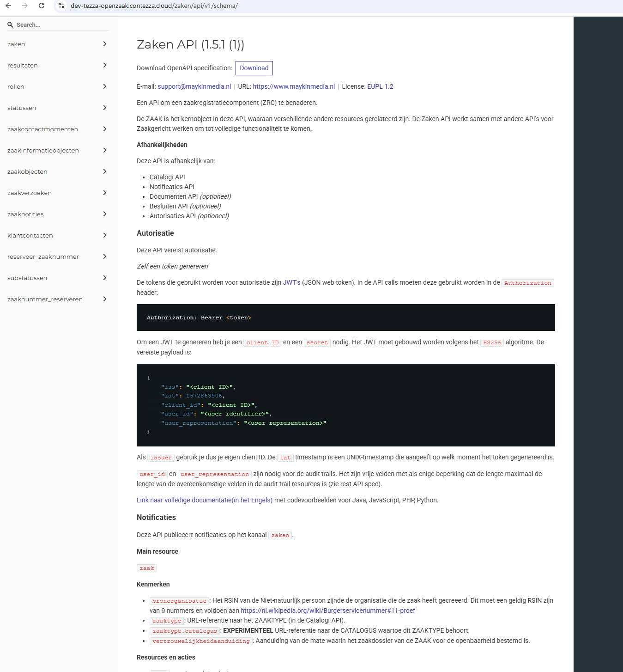
Task: Select zaakinformatieobjecten in the sidebar
Action: click(43, 150)
